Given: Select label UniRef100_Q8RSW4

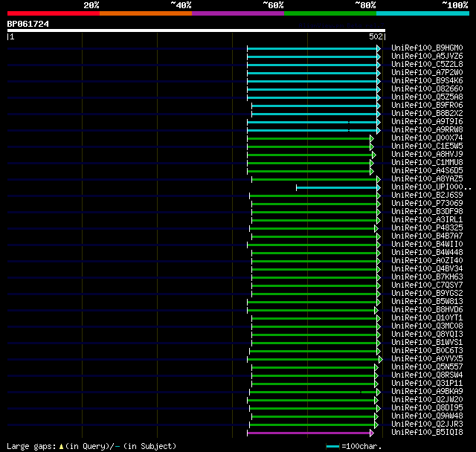Looking at the screenshot, I should coord(427,375).
